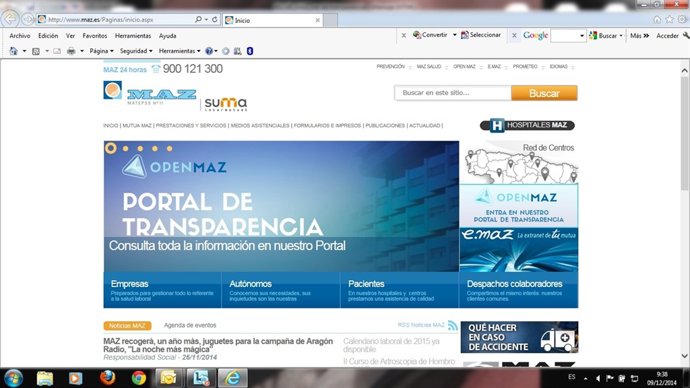Click Buscar on the Google toolbar
The height and width of the screenshot is (388, 690).
click(604, 36)
